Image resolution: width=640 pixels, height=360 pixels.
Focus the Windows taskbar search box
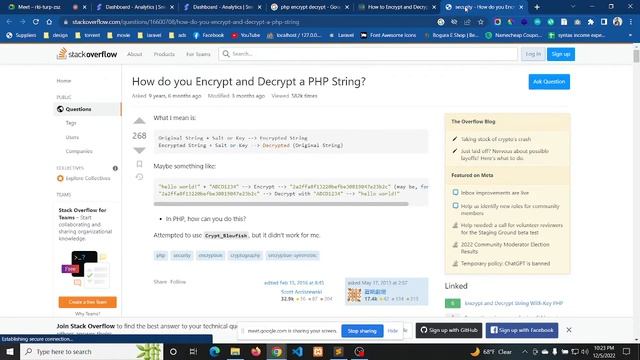click(91, 351)
